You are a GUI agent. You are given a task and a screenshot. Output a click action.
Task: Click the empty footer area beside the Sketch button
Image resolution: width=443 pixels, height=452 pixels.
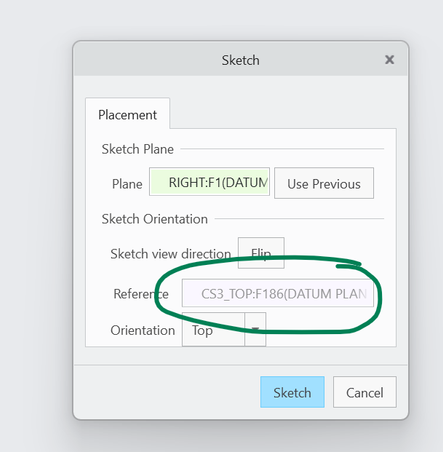[x=167, y=392]
